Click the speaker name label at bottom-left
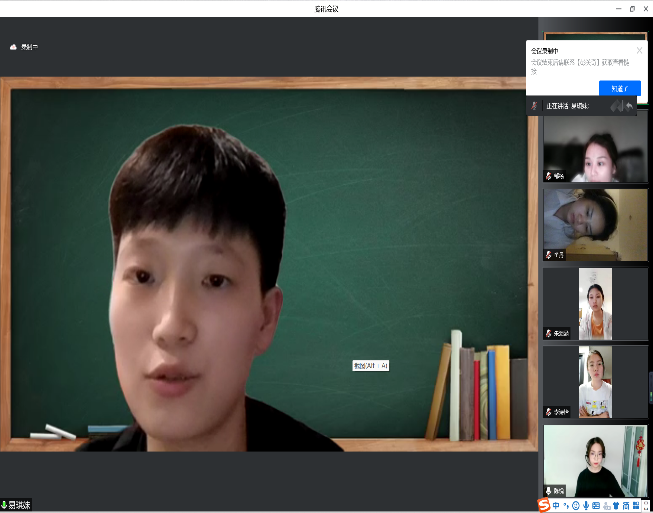This screenshot has width=653, height=513. [x=17, y=505]
